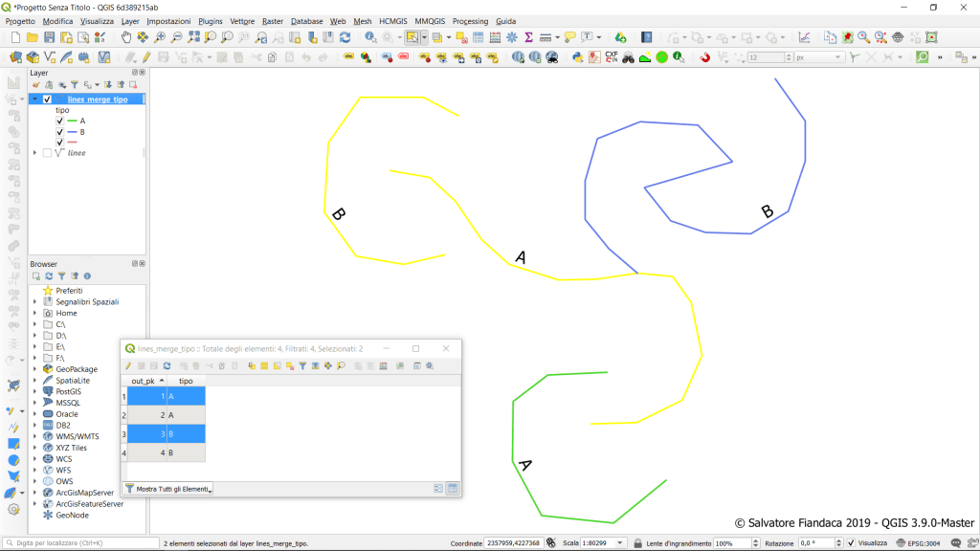Screen dimensions: 980x551
Task: Toggle the Visualizza render checkbox in status bar
Action: point(851,543)
